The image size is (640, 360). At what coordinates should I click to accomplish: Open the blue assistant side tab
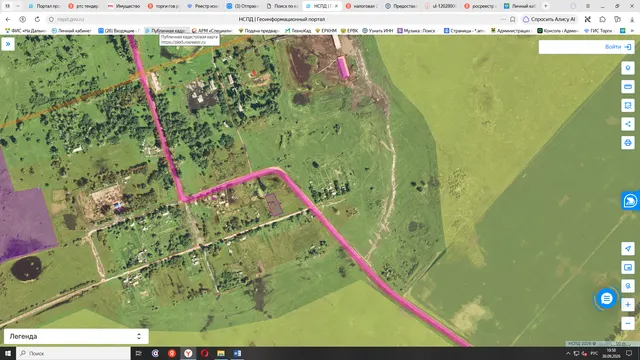pos(631,201)
